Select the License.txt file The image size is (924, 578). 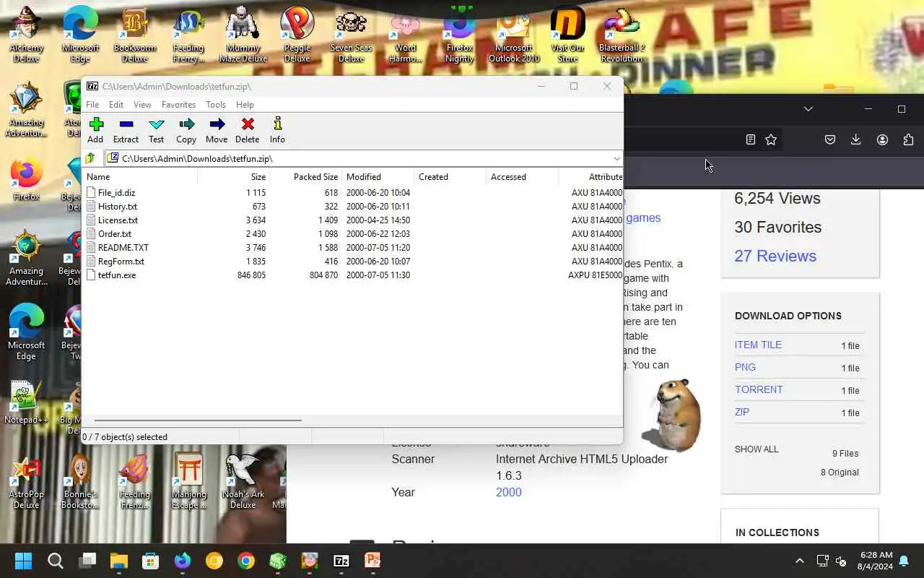[118, 220]
